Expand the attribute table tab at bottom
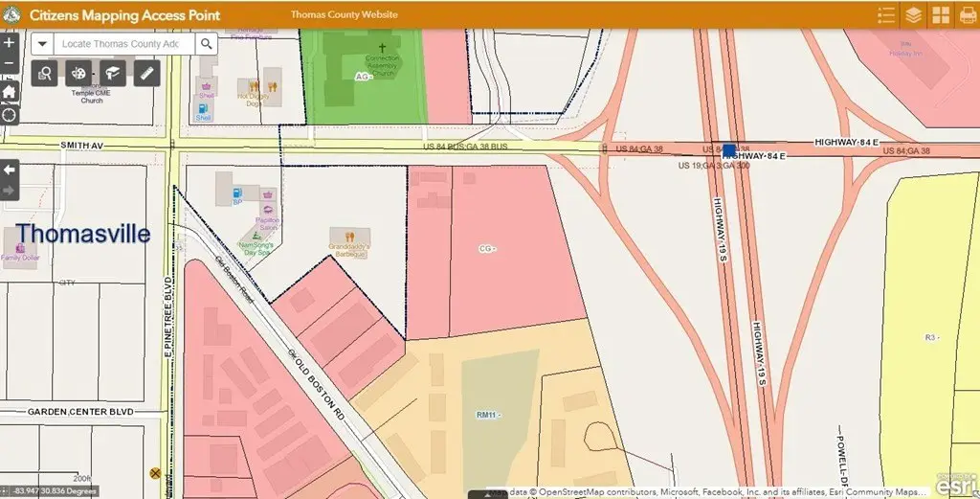Image resolution: width=980 pixels, height=499 pixels. click(x=487, y=494)
